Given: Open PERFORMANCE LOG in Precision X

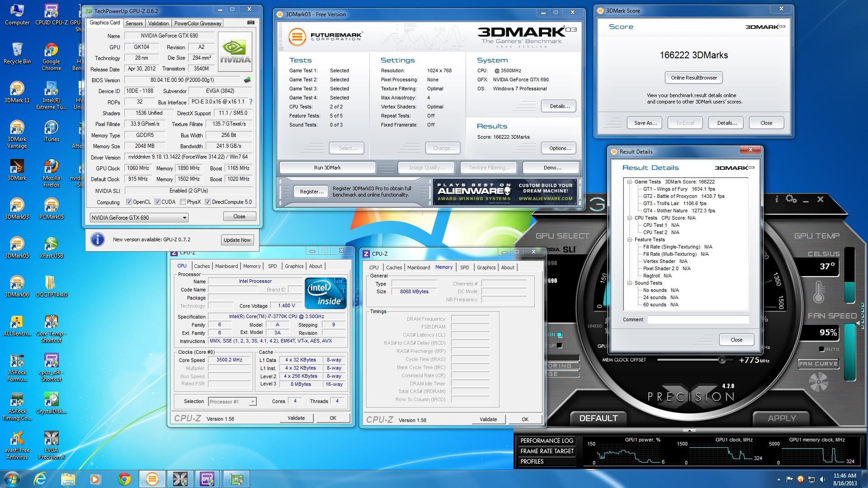Looking at the screenshot, I should tap(547, 441).
